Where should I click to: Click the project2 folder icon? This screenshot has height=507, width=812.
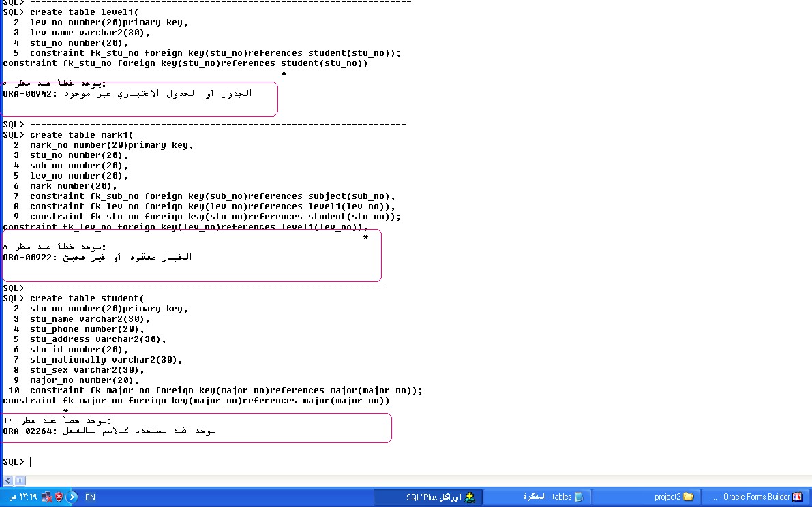688,497
